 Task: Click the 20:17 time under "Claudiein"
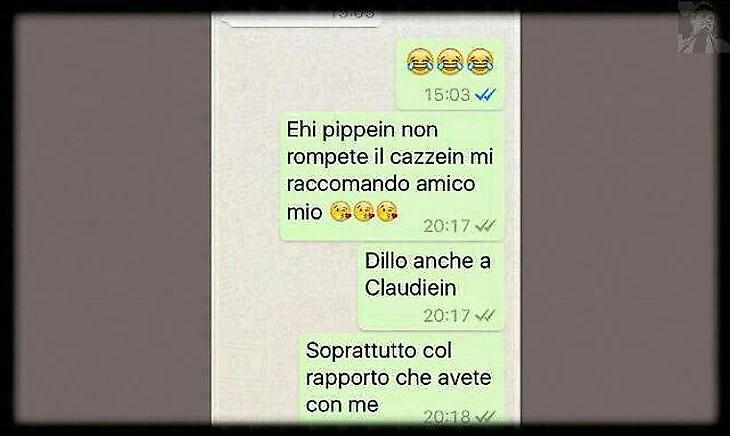point(447,316)
